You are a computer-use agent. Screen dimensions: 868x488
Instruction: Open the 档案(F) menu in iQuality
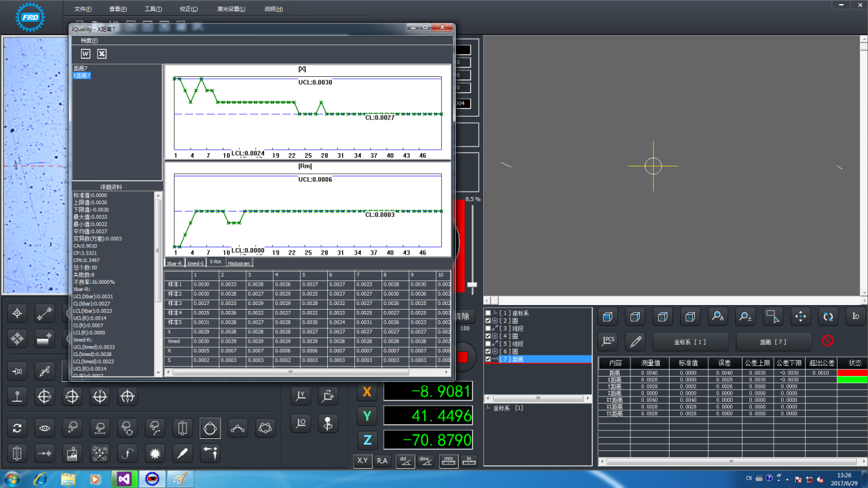pyautogui.click(x=89, y=40)
